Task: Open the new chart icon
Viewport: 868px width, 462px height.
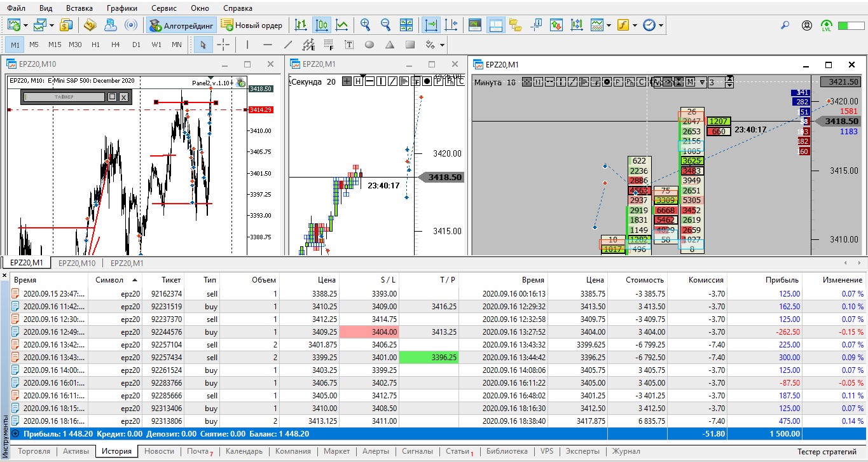Action: click(14, 25)
